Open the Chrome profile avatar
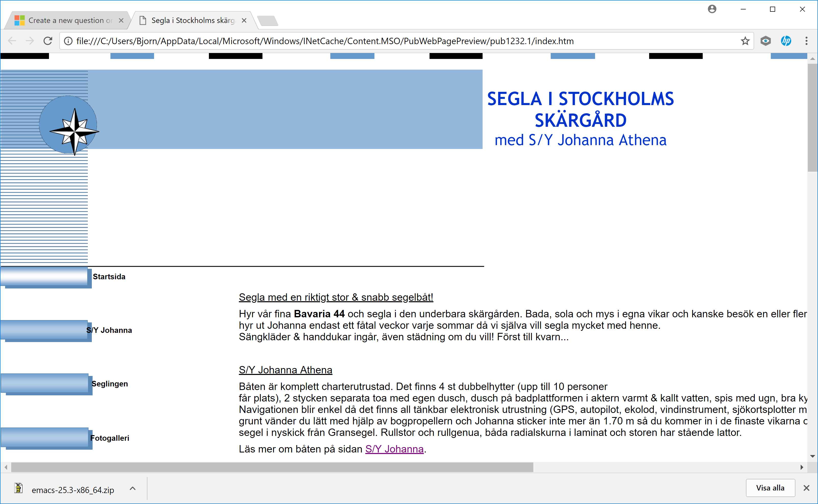The height and width of the screenshot is (504, 818). pos(712,9)
